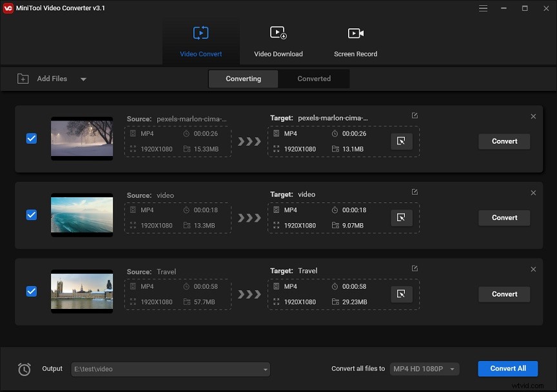This screenshot has width=557, height=392.
Task: Edit the target settings for pexels-marlon-cima file
Action: pos(413,115)
